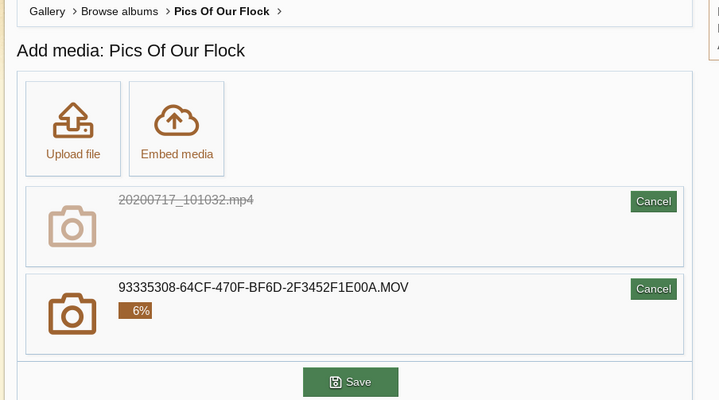Click the Embed media cloud icon

click(176, 120)
